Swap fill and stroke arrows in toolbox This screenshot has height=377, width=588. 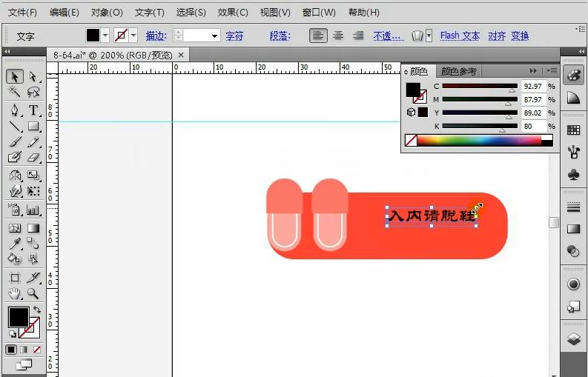pyautogui.click(x=37, y=310)
